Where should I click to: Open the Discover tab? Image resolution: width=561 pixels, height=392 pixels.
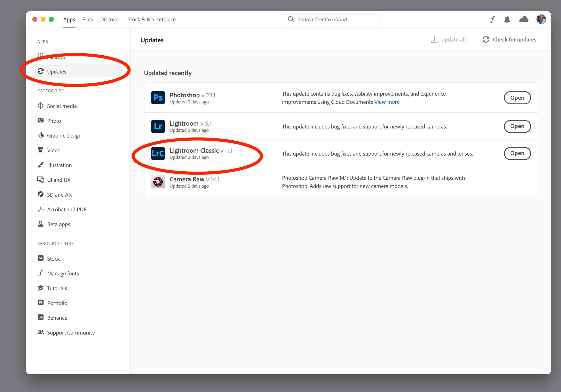(110, 19)
